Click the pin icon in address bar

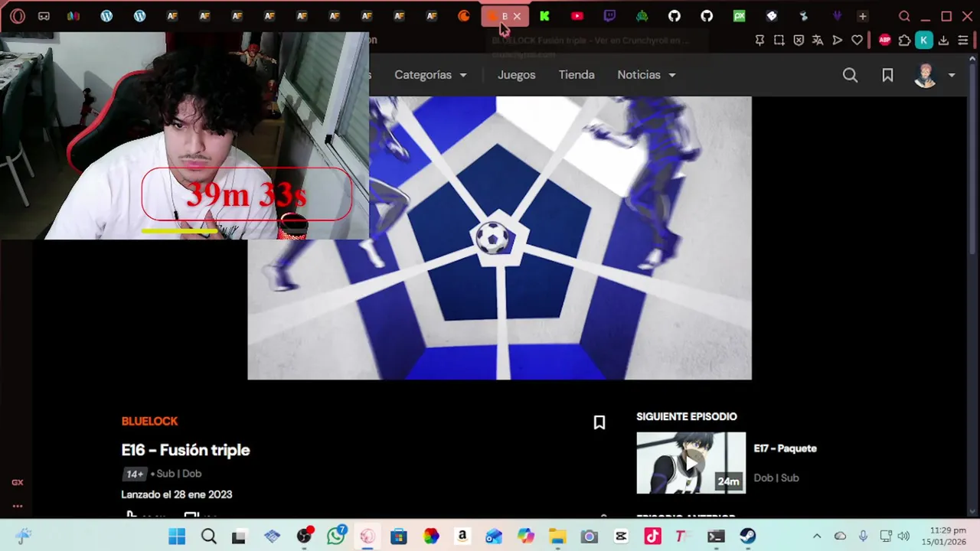tap(759, 41)
